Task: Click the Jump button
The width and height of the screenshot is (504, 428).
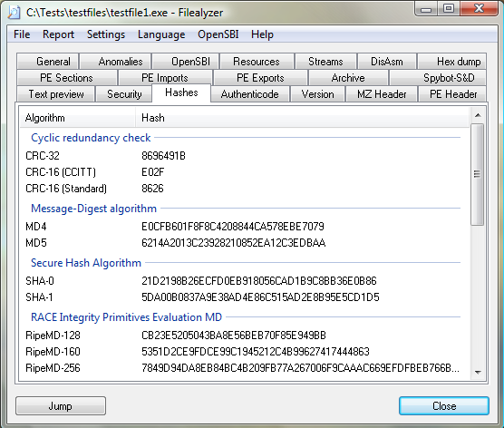Action: pyautogui.click(x=61, y=406)
